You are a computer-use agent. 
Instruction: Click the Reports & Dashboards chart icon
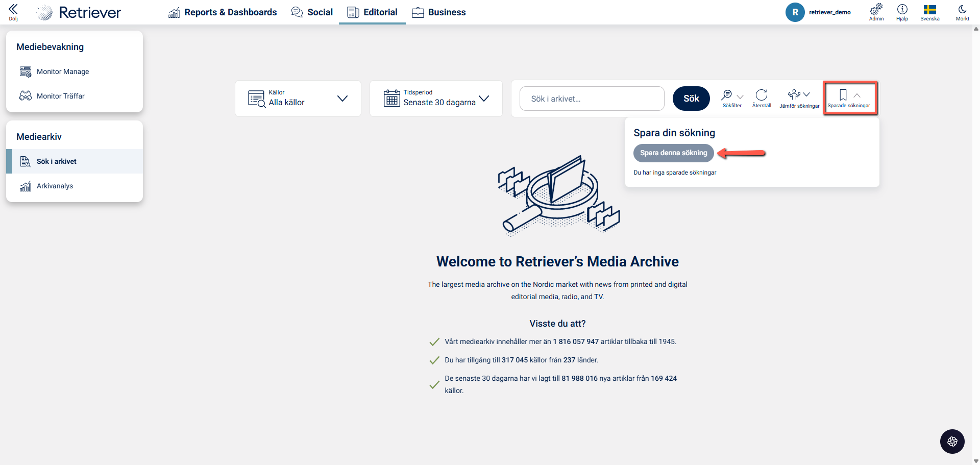(174, 12)
